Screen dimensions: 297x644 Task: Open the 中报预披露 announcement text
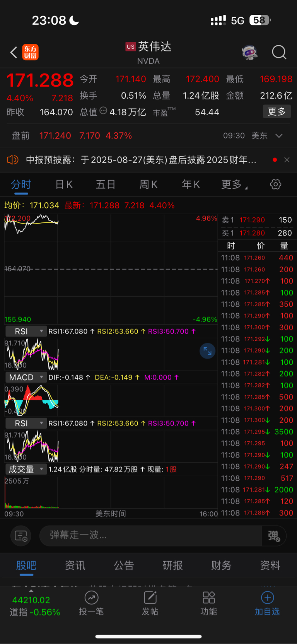coord(141,160)
